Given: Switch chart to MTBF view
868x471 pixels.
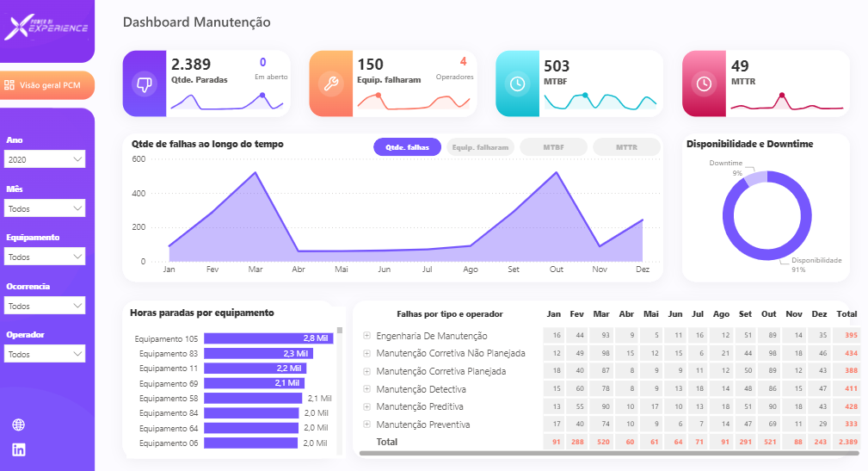Looking at the screenshot, I should [553, 147].
